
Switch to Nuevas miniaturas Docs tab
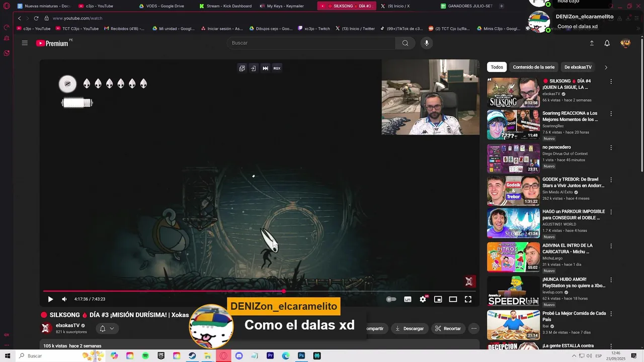[44, 6]
